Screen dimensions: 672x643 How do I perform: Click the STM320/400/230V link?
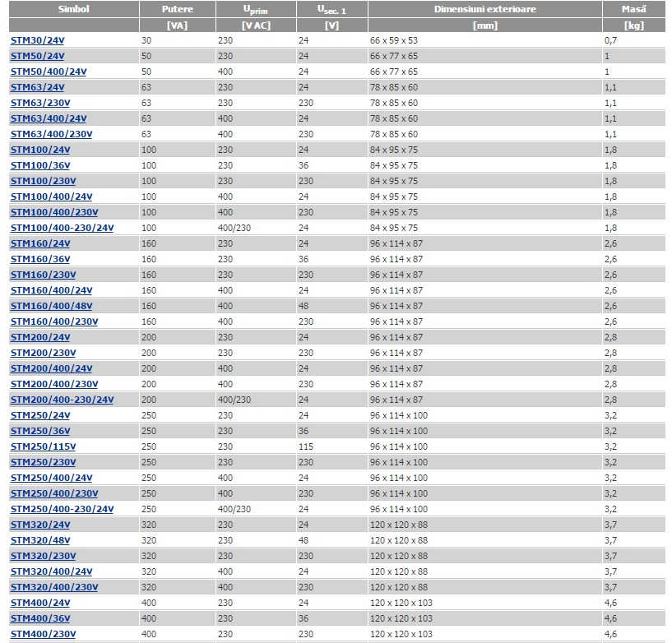(x=53, y=587)
